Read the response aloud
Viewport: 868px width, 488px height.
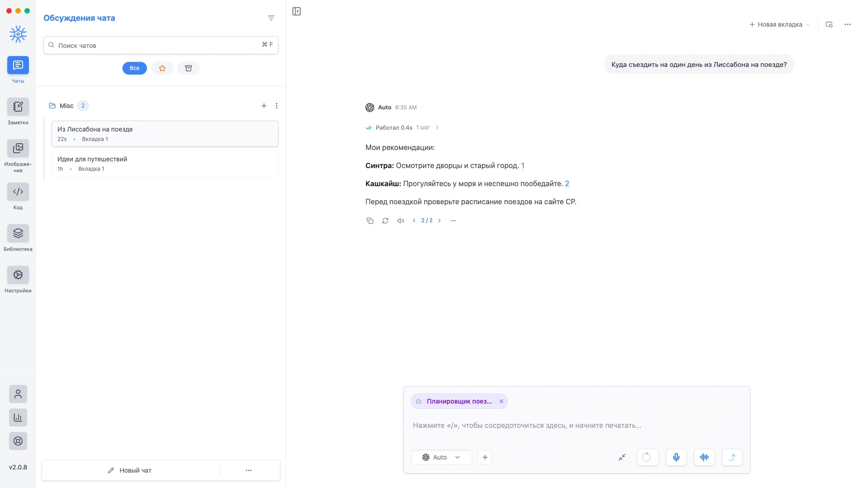[x=401, y=221]
